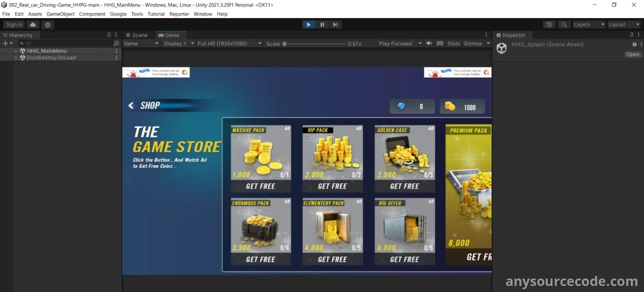Click the cloud services icon

(33, 25)
